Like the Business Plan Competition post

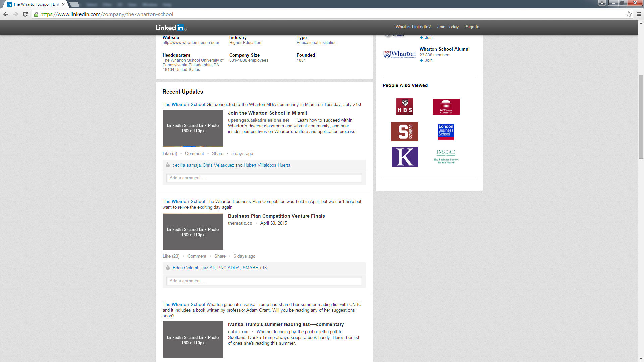pos(171,256)
